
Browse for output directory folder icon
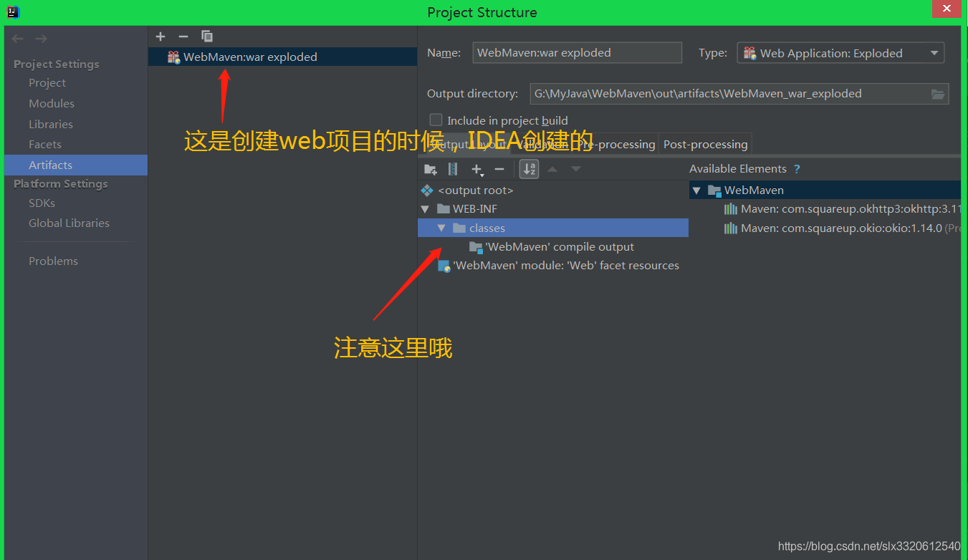[938, 94]
